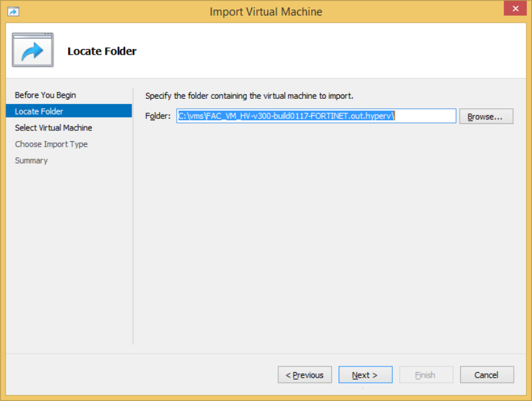This screenshot has height=401, width=532.
Task: Click the grayed-out Finish button
Action: pos(426,375)
